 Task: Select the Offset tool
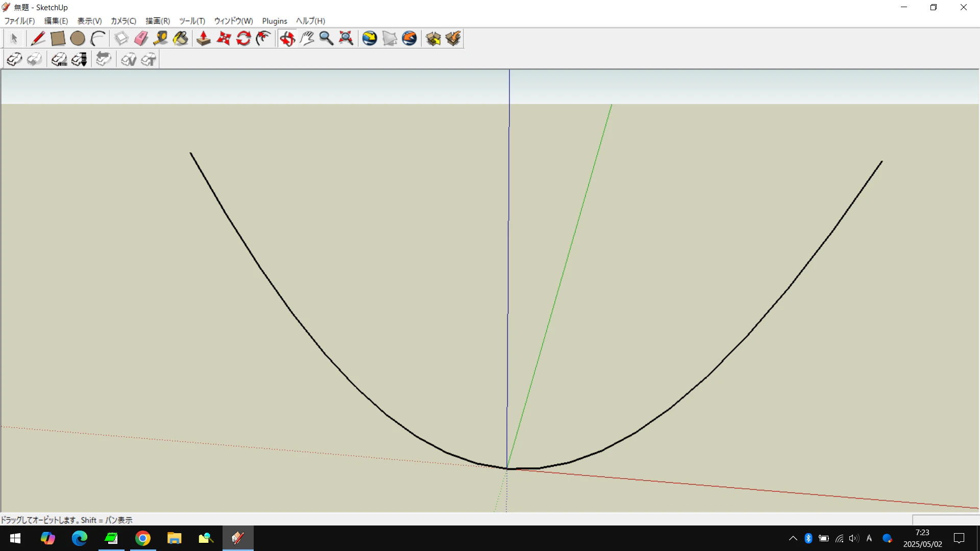click(263, 38)
